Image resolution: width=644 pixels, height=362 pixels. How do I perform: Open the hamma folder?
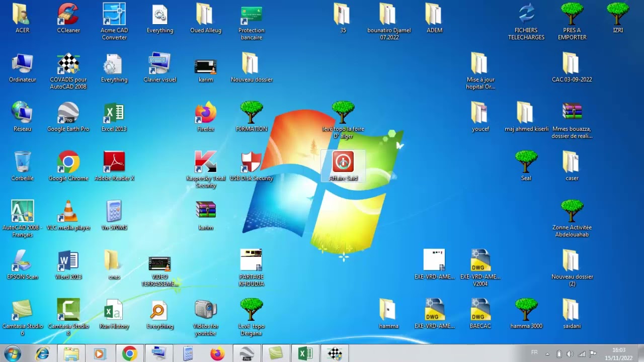[x=388, y=314]
